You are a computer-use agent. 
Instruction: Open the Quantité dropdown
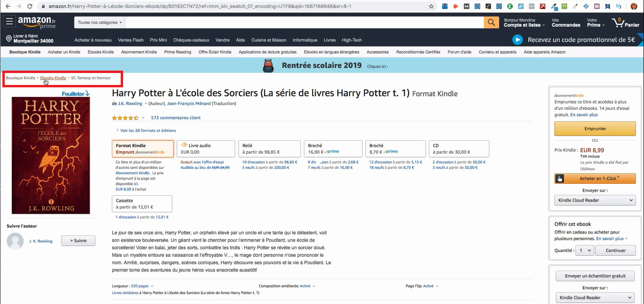(x=585, y=250)
